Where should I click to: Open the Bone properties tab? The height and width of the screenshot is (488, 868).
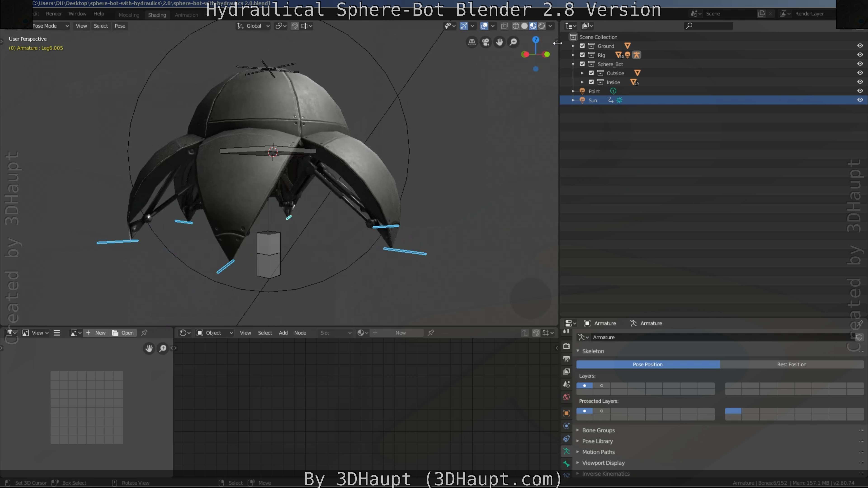point(566,464)
